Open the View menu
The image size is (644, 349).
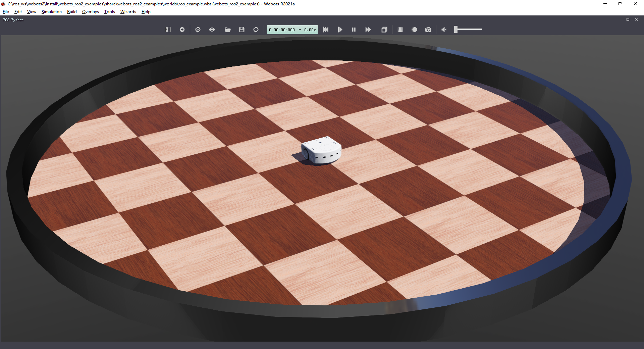[x=32, y=11]
